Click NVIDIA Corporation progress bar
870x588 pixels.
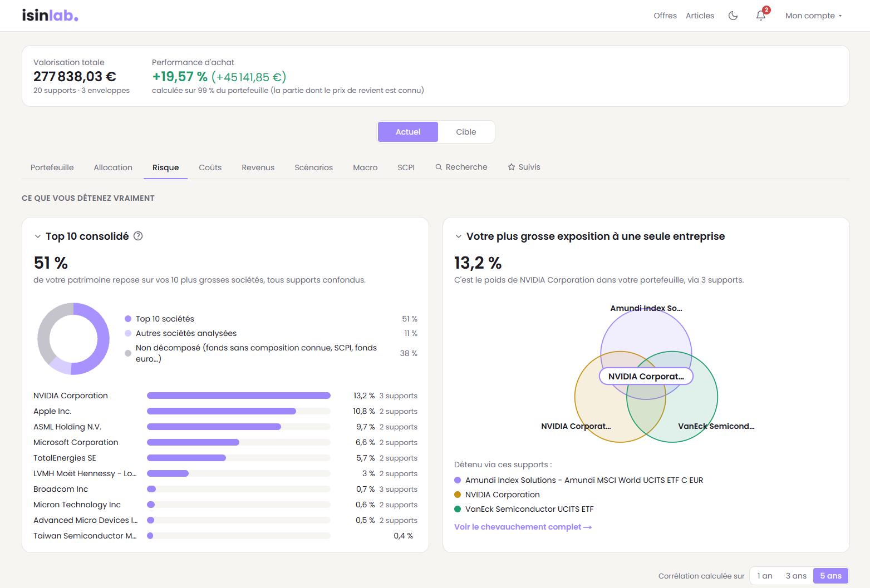point(239,396)
